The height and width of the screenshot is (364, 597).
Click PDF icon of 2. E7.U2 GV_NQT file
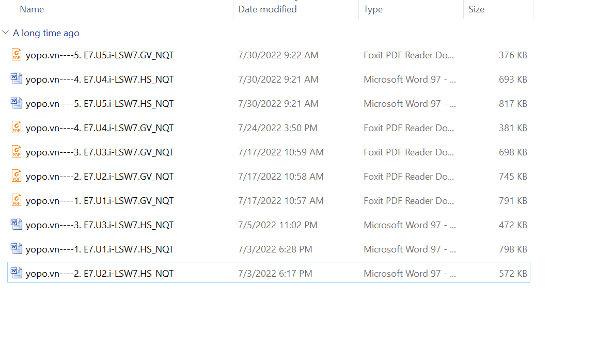click(17, 176)
